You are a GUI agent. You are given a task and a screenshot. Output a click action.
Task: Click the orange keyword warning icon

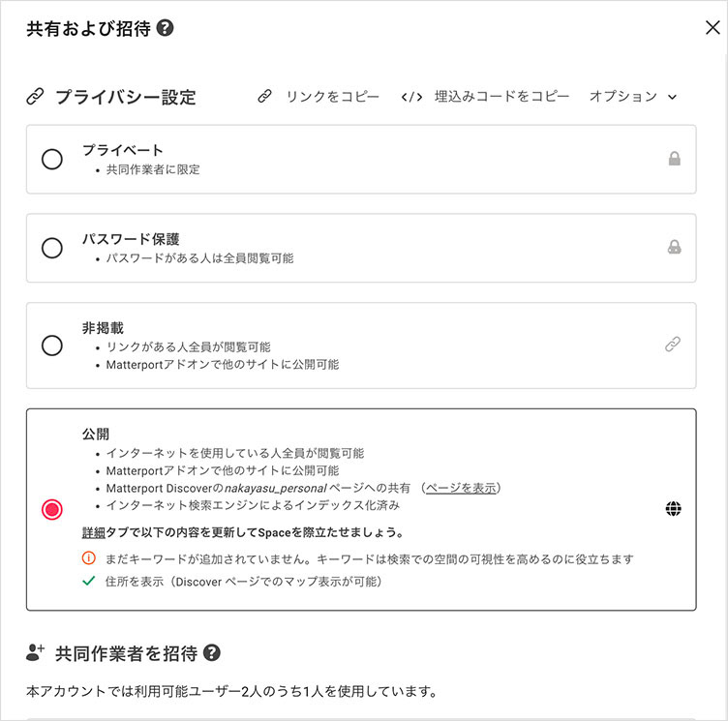(89, 558)
